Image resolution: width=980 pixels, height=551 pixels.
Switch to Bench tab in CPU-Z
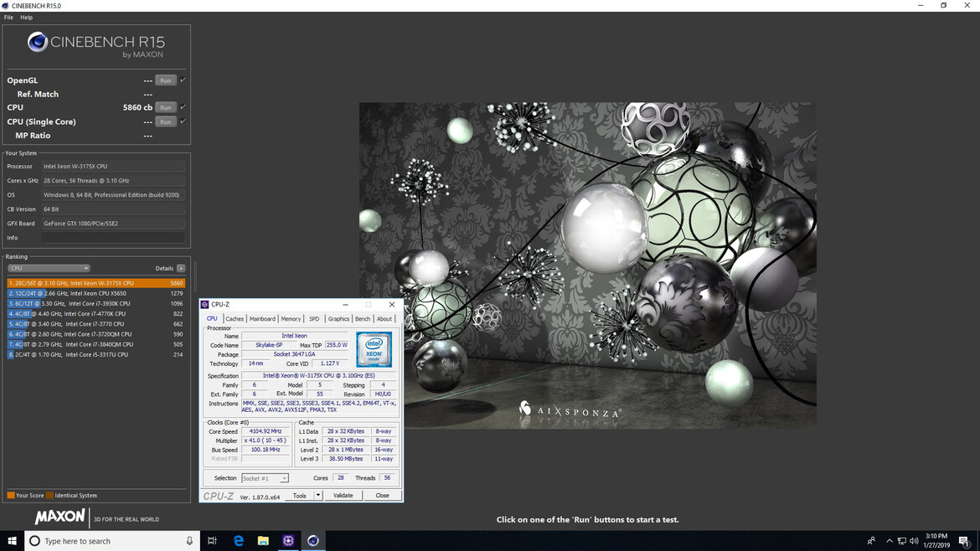[363, 318]
